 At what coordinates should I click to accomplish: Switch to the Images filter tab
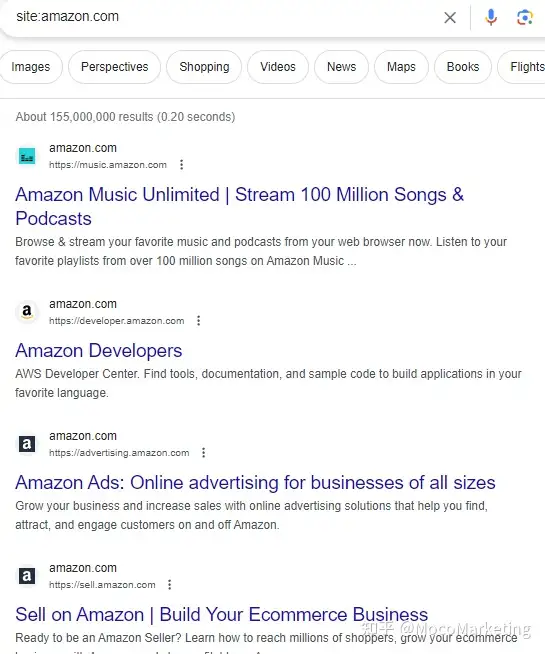[x=30, y=67]
